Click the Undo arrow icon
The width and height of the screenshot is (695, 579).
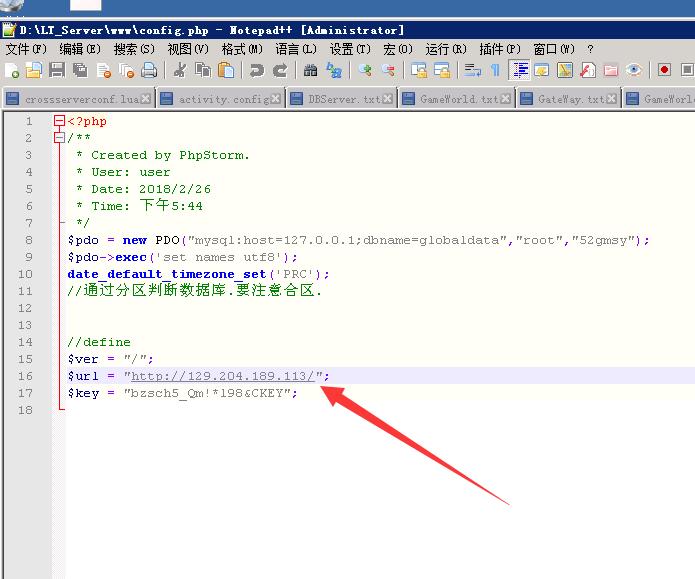pos(257,70)
